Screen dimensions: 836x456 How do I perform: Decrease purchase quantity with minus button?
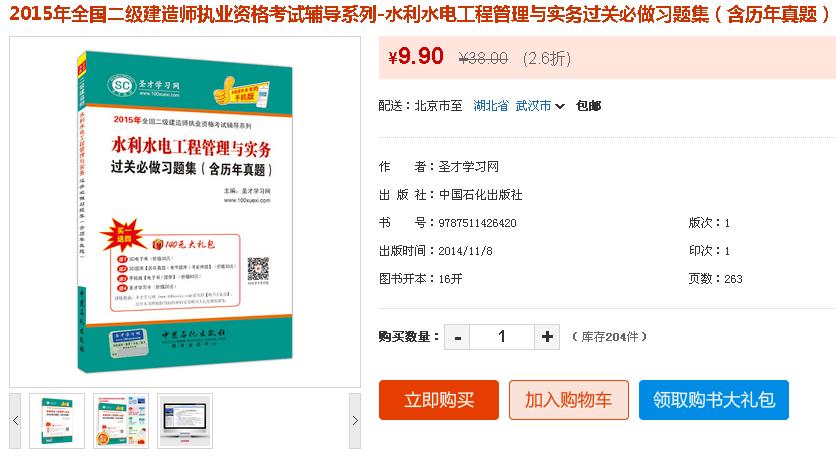point(457,337)
